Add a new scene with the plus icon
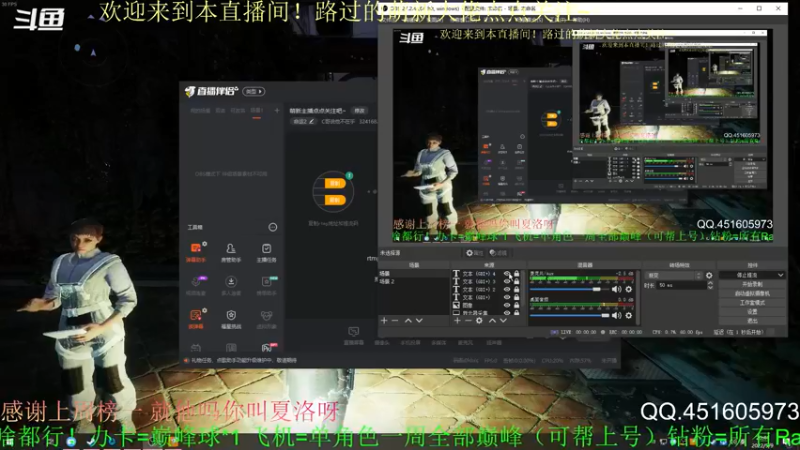This screenshot has height=450, width=800. pos(384,321)
